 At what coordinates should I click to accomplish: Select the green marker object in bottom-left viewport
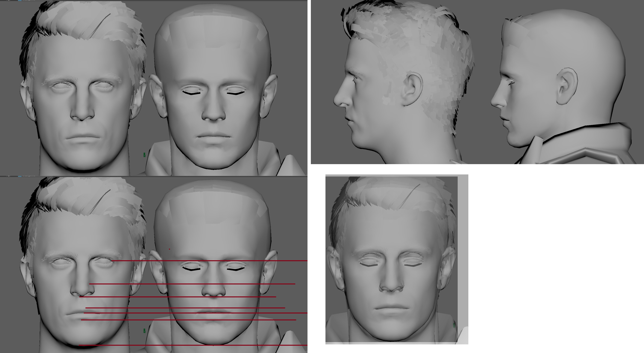click(x=144, y=331)
